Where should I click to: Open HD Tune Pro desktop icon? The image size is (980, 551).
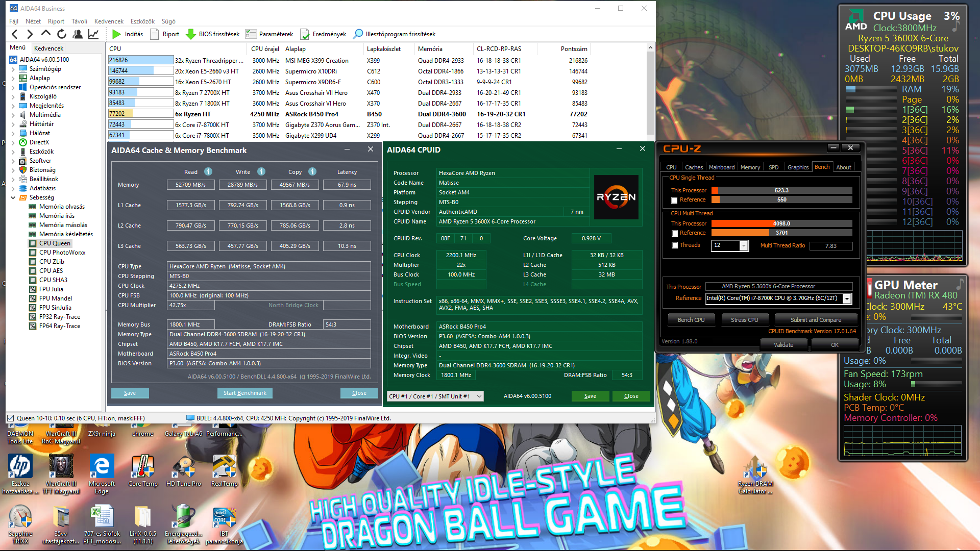[x=184, y=470]
